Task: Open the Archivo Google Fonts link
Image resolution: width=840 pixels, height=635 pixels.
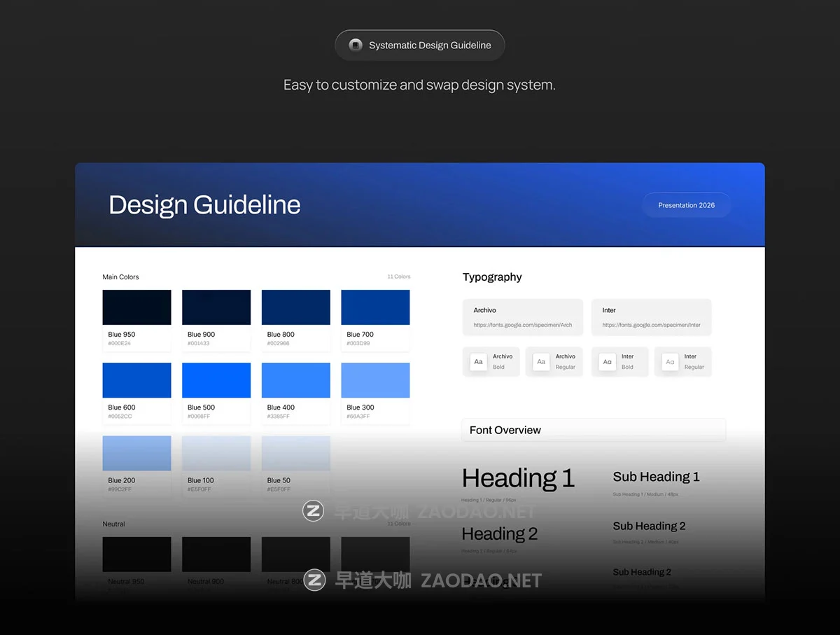Action: (x=522, y=325)
